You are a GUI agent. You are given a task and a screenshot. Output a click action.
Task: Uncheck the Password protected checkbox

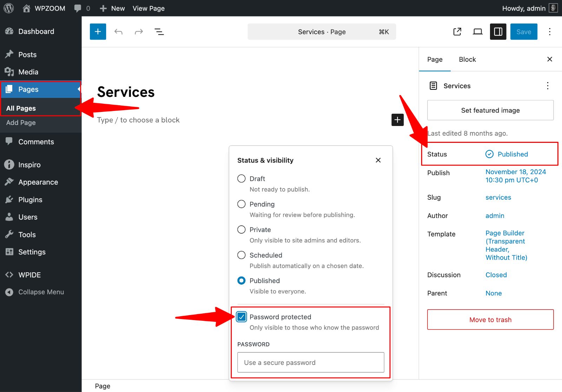[242, 317]
